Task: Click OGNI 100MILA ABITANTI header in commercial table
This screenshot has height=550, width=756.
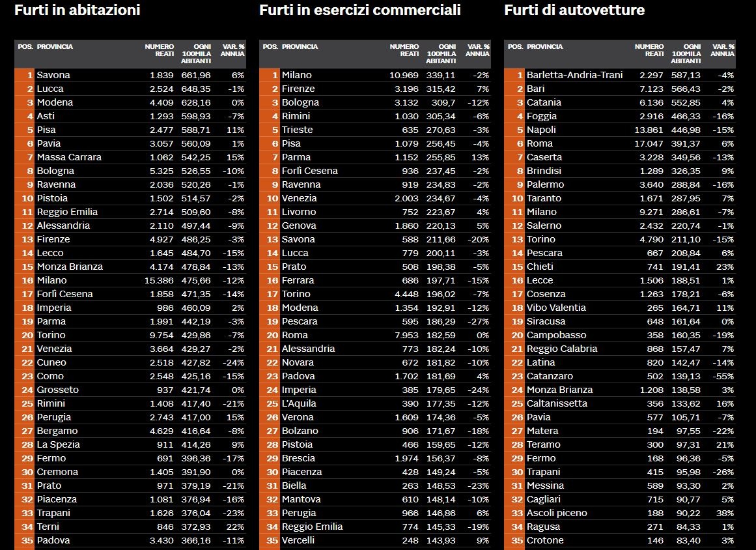Action: (x=441, y=54)
